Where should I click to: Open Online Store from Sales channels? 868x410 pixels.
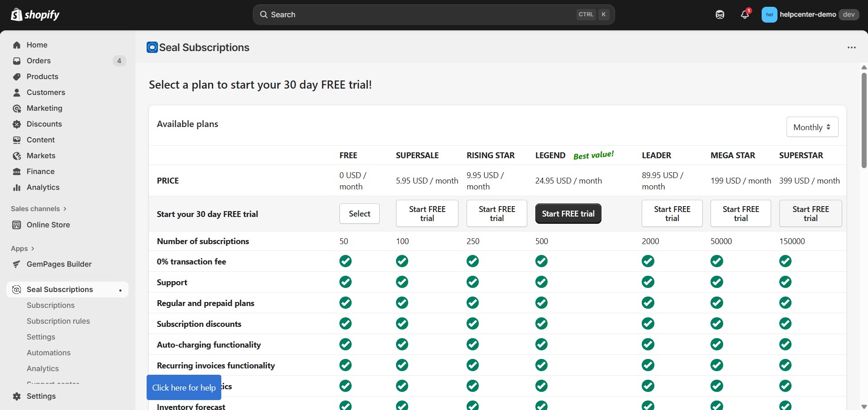point(48,225)
